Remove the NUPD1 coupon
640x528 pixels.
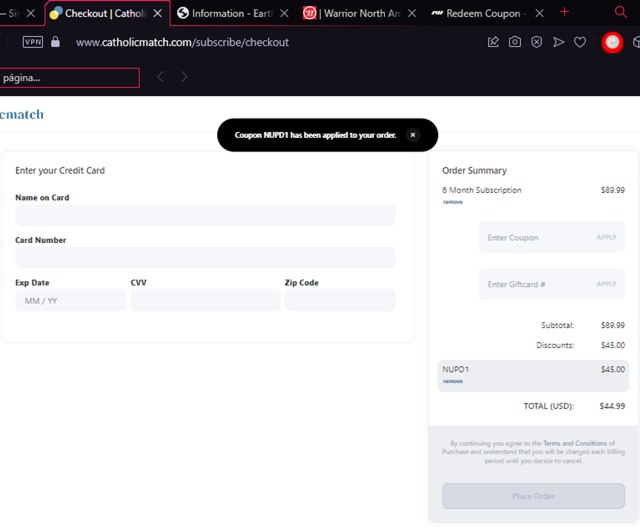pos(453,381)
